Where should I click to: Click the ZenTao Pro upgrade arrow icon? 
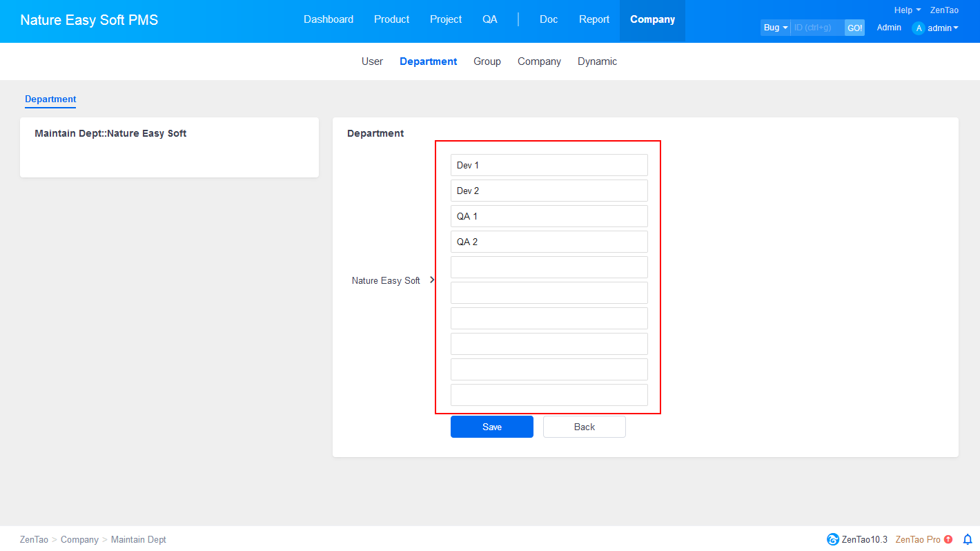click(x=948, y=539)
